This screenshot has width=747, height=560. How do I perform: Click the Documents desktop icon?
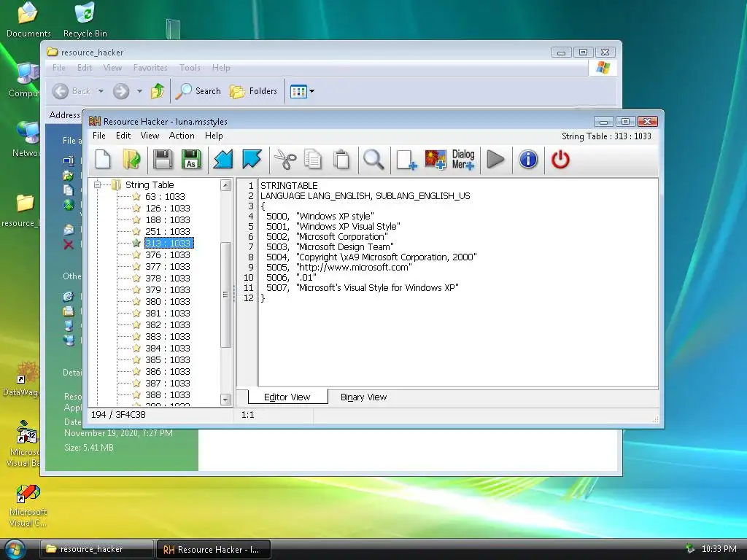click(28, 20)
